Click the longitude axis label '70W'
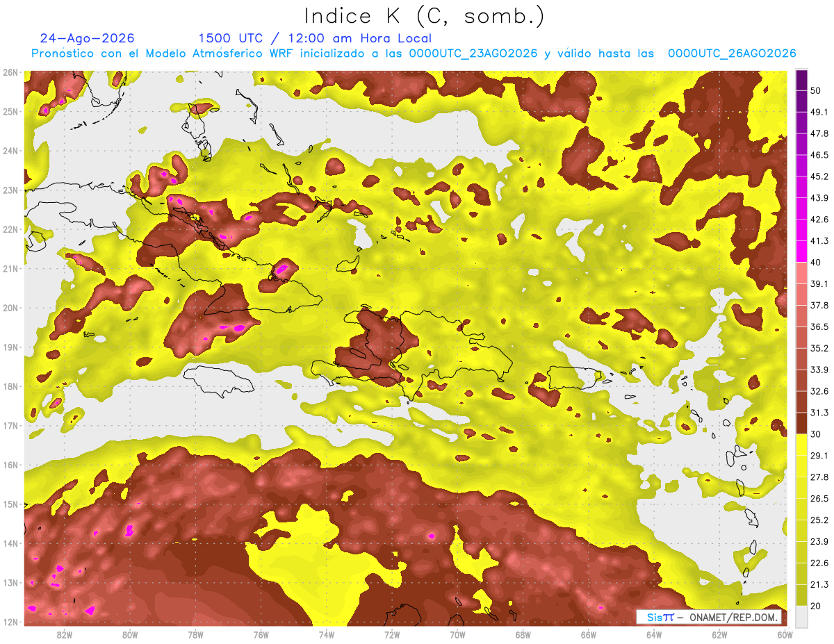Image resolution: width=834 pixels, height=644 pixels. [457, 634]
